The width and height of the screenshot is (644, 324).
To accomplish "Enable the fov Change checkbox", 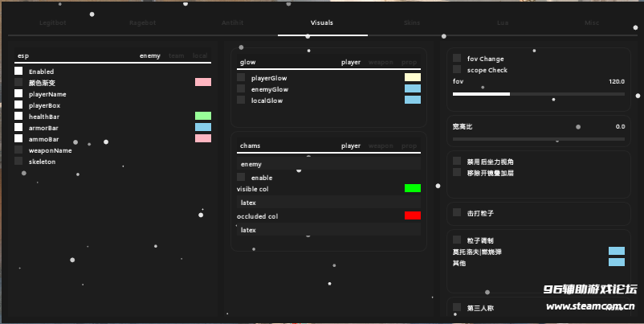I will coord(457,59).
